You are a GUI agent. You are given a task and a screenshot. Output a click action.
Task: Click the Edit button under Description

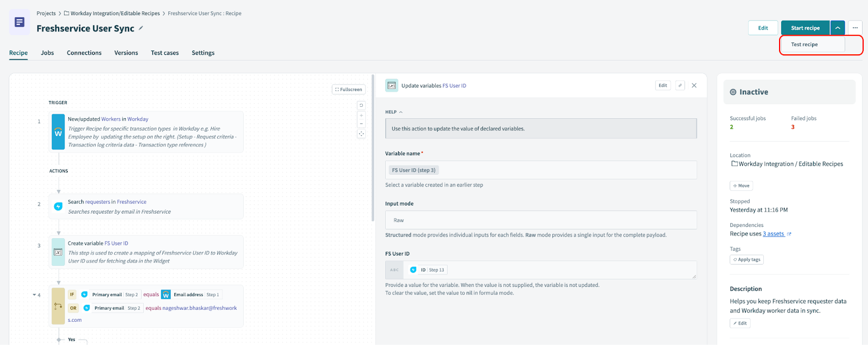(x=740, y=323)
